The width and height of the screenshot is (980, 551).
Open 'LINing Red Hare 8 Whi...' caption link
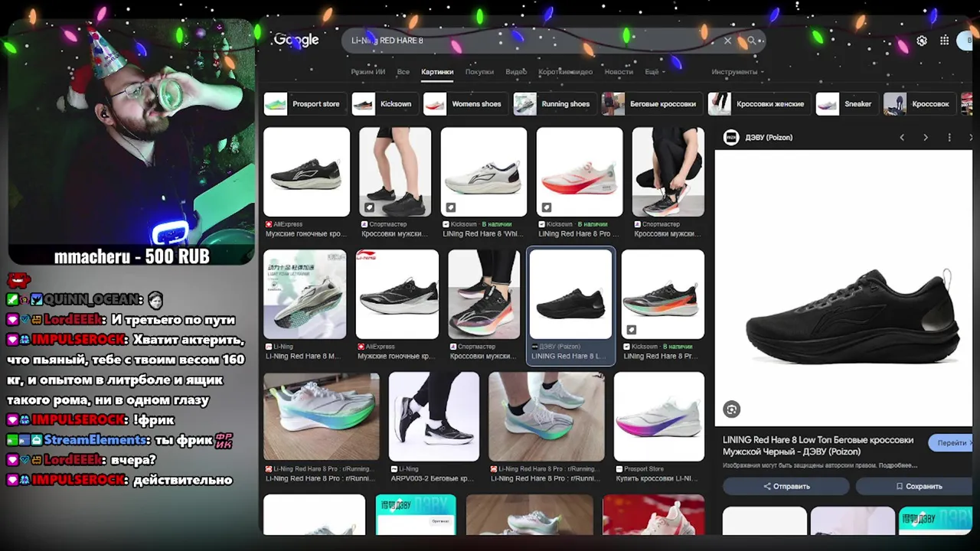click(x=483, y=234)
